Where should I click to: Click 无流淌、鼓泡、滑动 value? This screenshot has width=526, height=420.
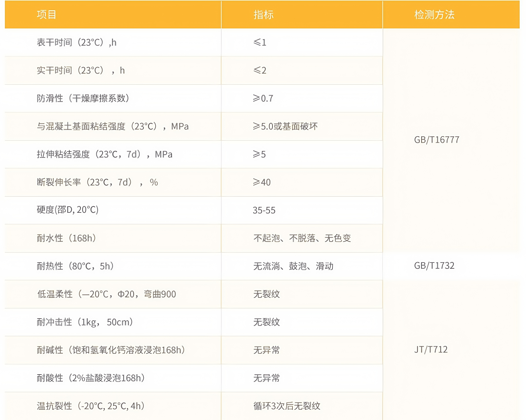293,266
